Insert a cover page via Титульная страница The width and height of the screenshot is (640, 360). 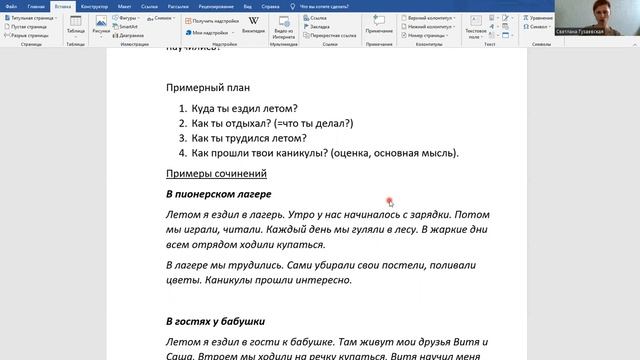tap(31, 18)
